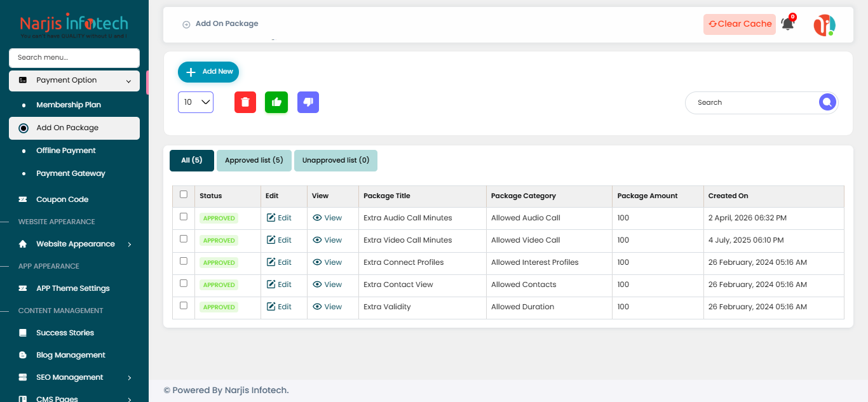Click APPROVED badge for Extra Audio Call Minutes

219,218
